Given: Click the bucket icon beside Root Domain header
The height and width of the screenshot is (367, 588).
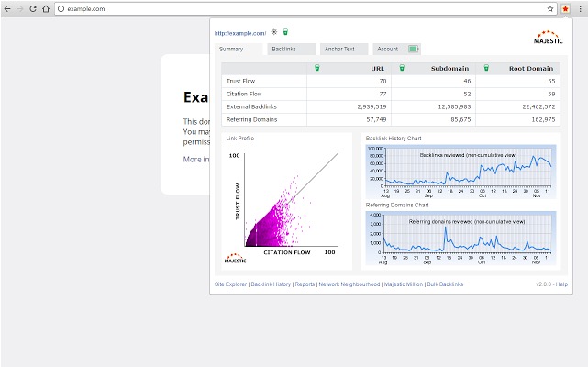Looking at the screenshot, I should 485,68.
